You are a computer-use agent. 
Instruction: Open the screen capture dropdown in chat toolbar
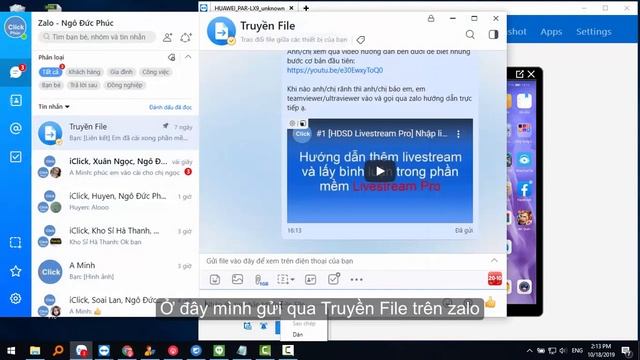[x=286, y=279]
